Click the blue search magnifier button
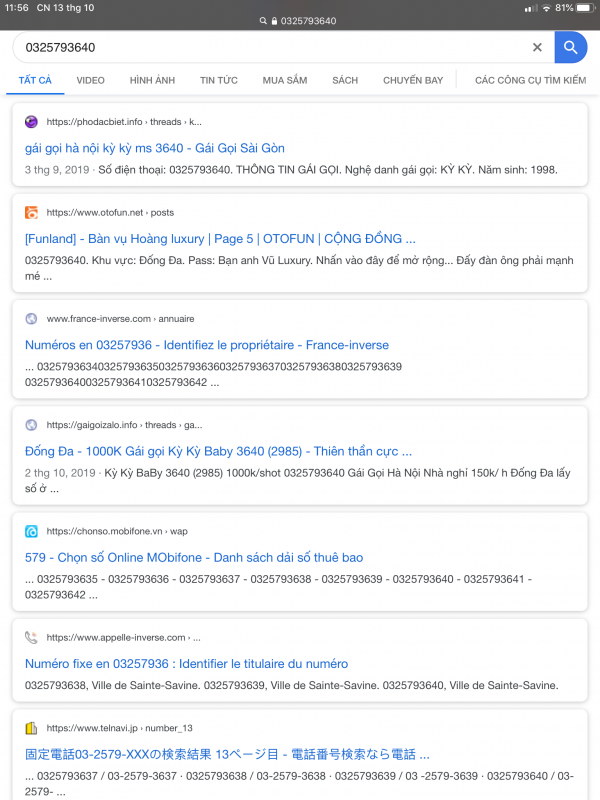The height and width of the screenshot is (800, 600). [x=570, y=47]
